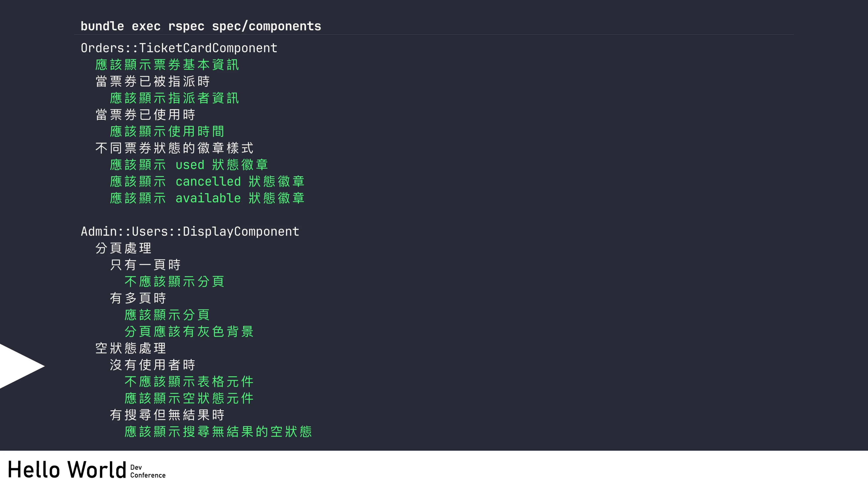Select the available 狀態徽章 test line
This screenshot has height=488, width=868.
[x=207, y=198]
